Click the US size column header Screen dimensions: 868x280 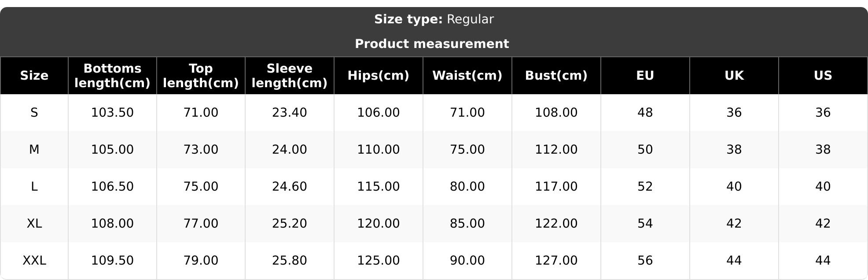[x=823, y=76]
